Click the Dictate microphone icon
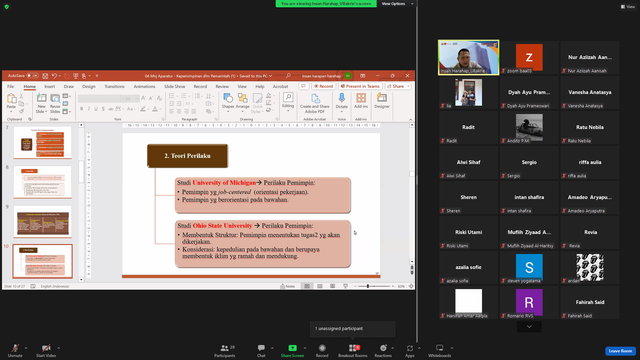The height and width of the screenshot is (360, 640). pos(342,98)
